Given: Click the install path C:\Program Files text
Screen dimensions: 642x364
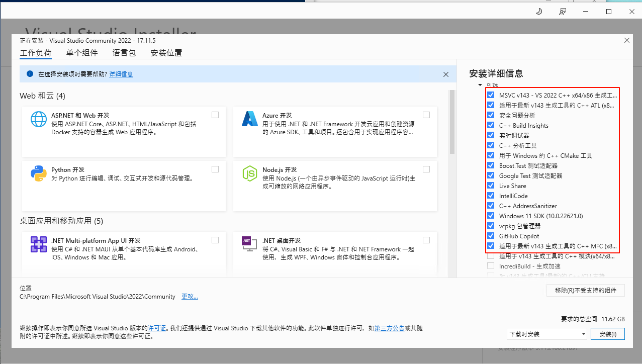Looking at the screenshot, I should pyautogui.click(x=98, y=296).
